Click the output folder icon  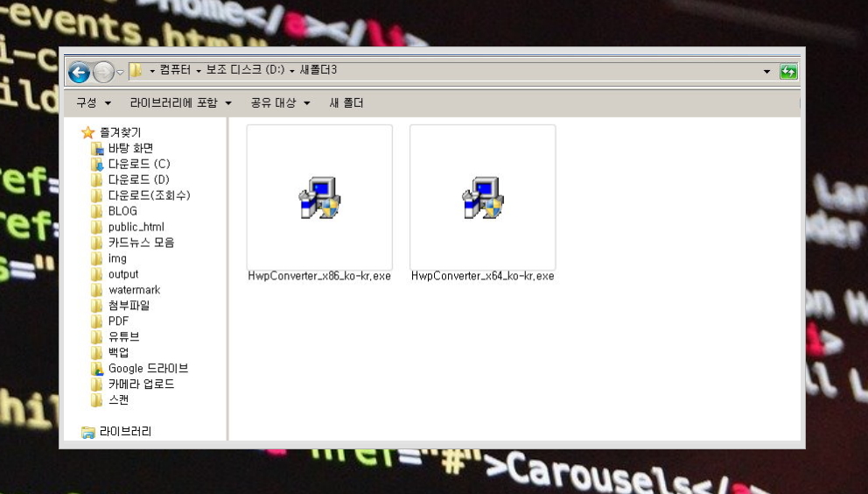tap(97, 274)
